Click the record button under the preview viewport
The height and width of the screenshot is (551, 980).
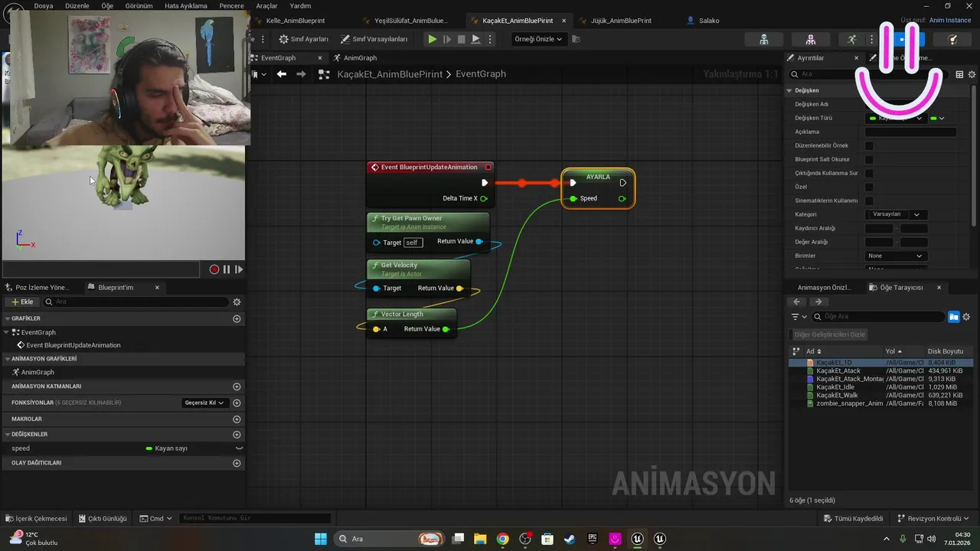coord(214,269)
